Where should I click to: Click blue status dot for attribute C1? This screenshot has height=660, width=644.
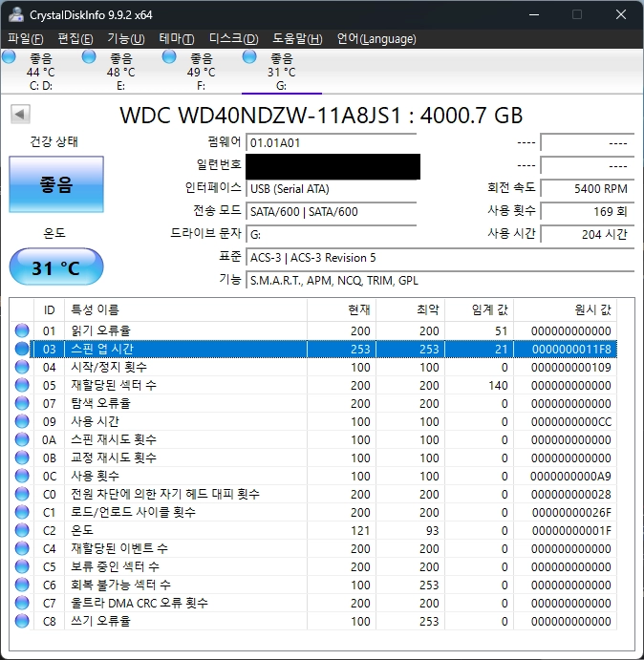[x=22, y=512]
